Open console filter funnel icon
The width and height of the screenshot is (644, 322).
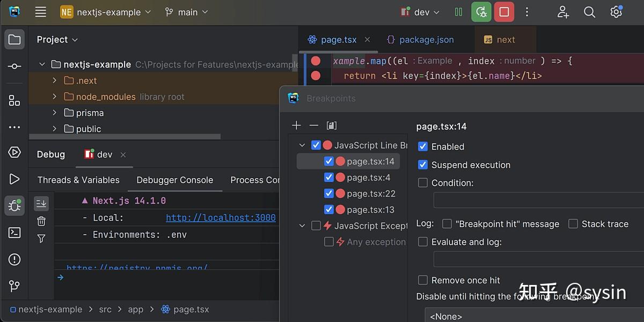pos(41,238)
